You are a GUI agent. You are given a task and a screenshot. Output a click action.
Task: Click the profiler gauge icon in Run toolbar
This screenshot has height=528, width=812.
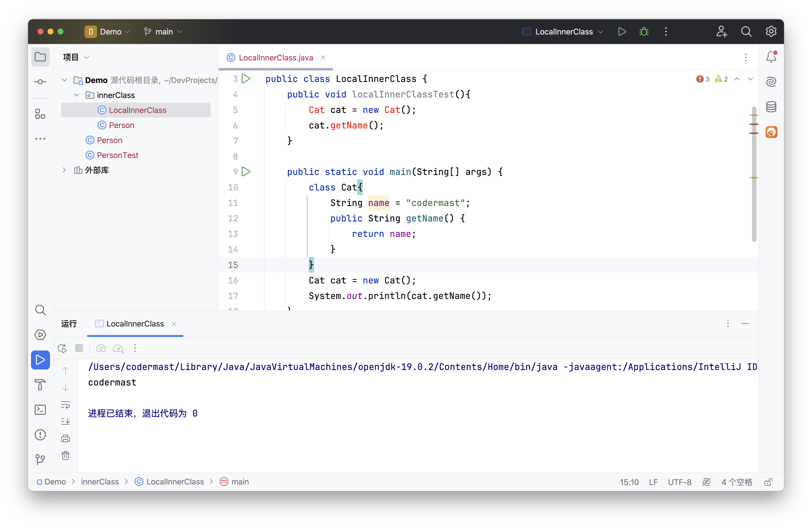(118, 348)
